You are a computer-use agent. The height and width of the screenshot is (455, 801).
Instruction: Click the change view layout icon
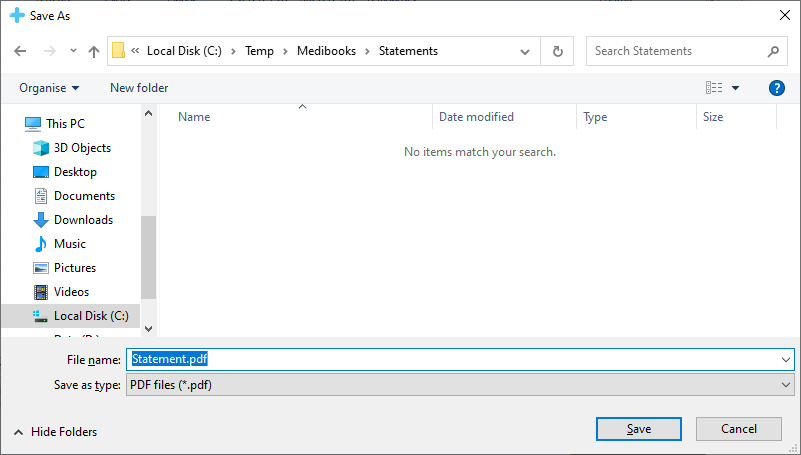pos(714,88)
